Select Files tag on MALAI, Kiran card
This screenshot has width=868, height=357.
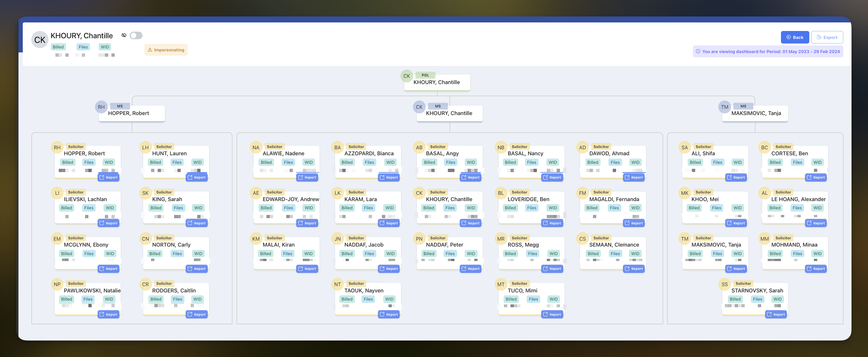288,254
